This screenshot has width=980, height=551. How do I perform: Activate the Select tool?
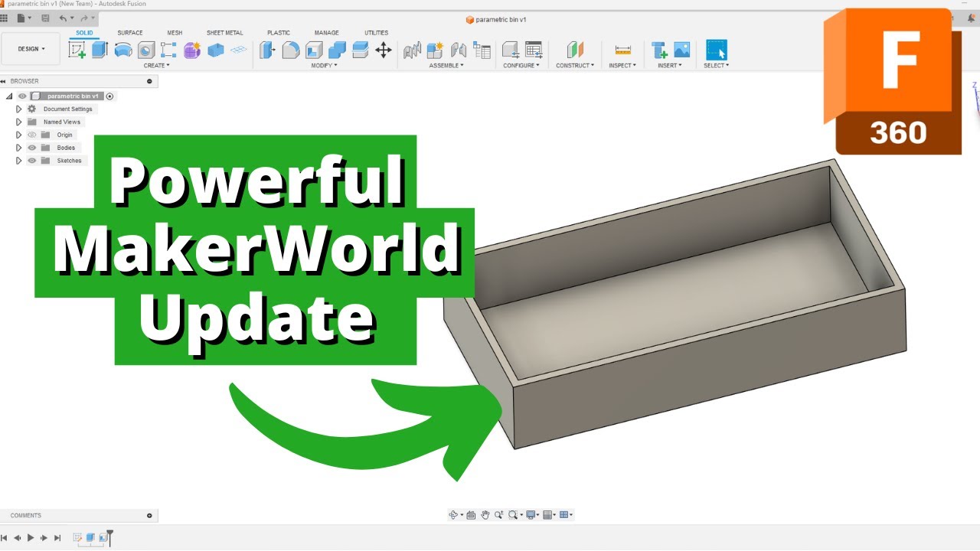click(x=717, y=51)
